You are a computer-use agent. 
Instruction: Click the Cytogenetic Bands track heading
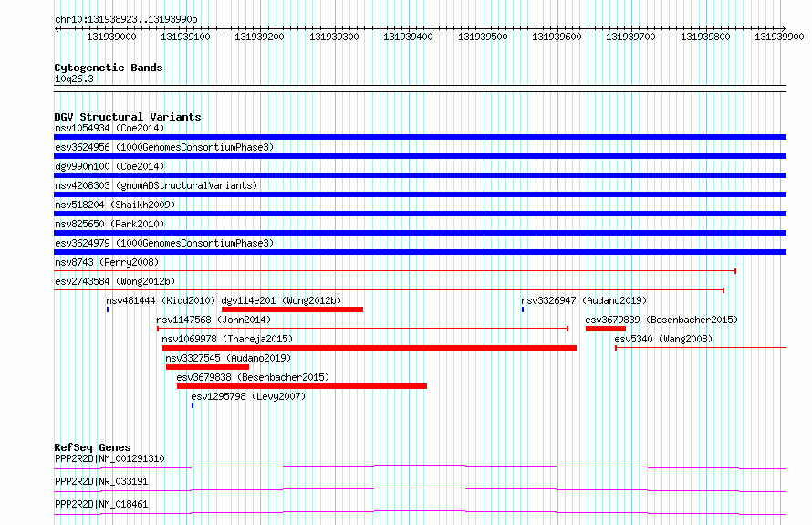[x=109, y=68]
